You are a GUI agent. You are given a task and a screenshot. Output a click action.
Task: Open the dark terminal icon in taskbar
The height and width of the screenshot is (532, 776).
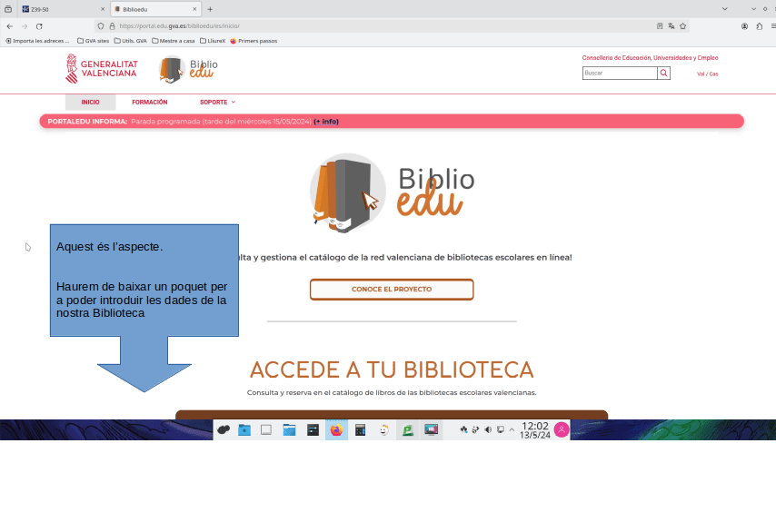313,430
